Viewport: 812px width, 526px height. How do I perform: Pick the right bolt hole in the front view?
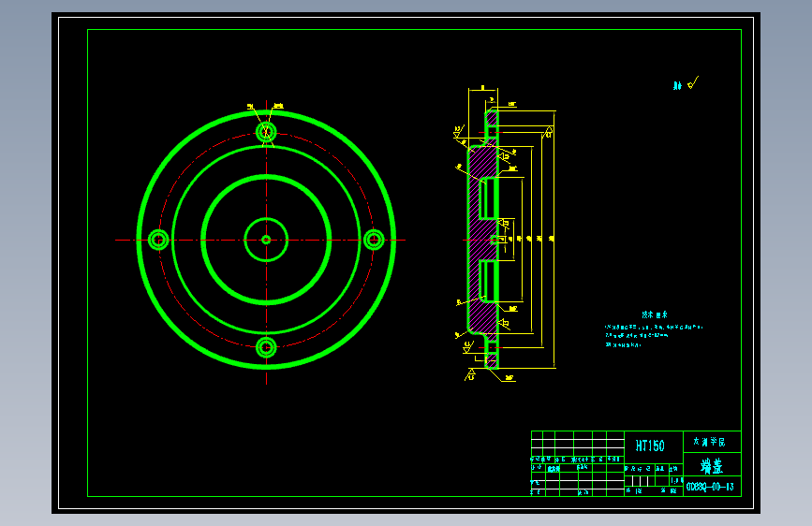[x=374, y=240]
